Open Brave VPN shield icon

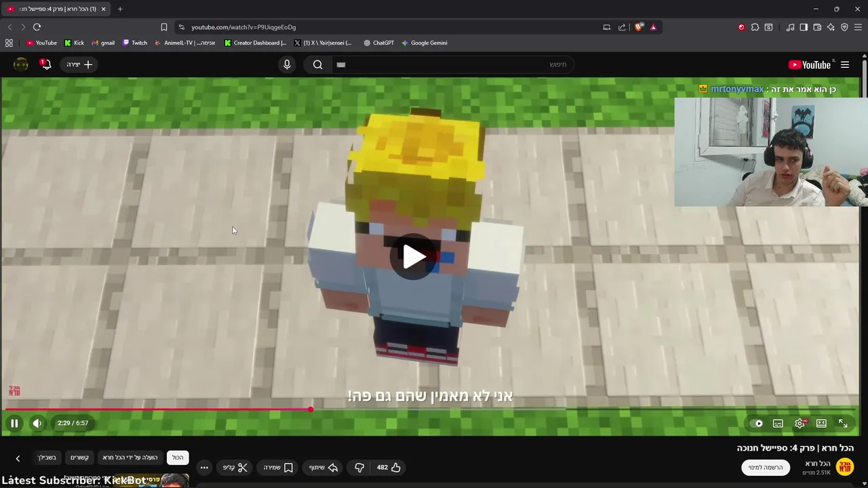tap(844, 27)
